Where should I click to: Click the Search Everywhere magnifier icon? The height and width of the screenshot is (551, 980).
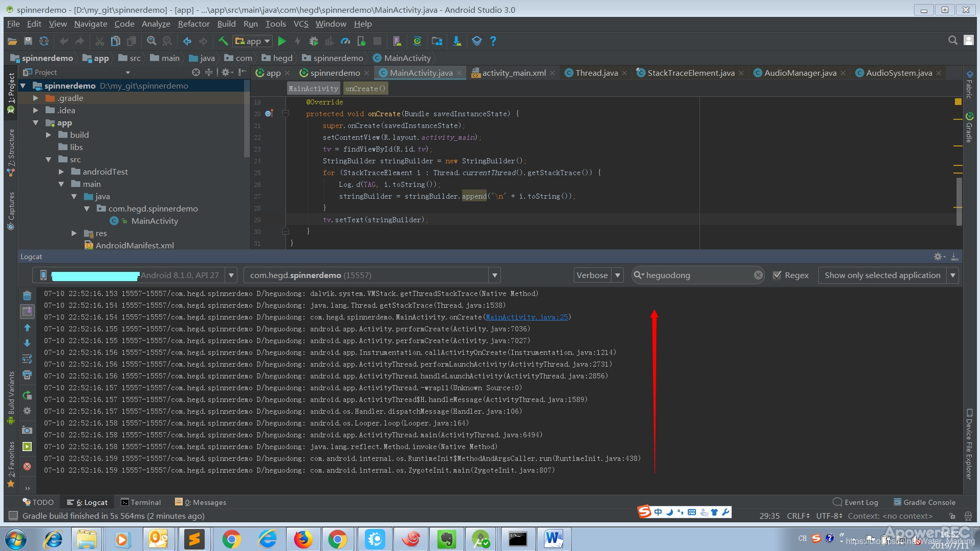click(x=952, y=40)
